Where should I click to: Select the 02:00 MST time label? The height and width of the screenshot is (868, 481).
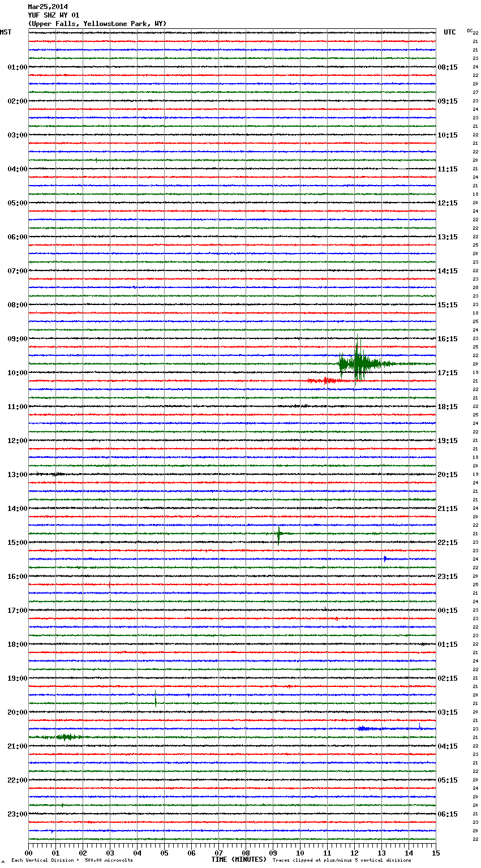pyautogui.click(x=18, y=101)
